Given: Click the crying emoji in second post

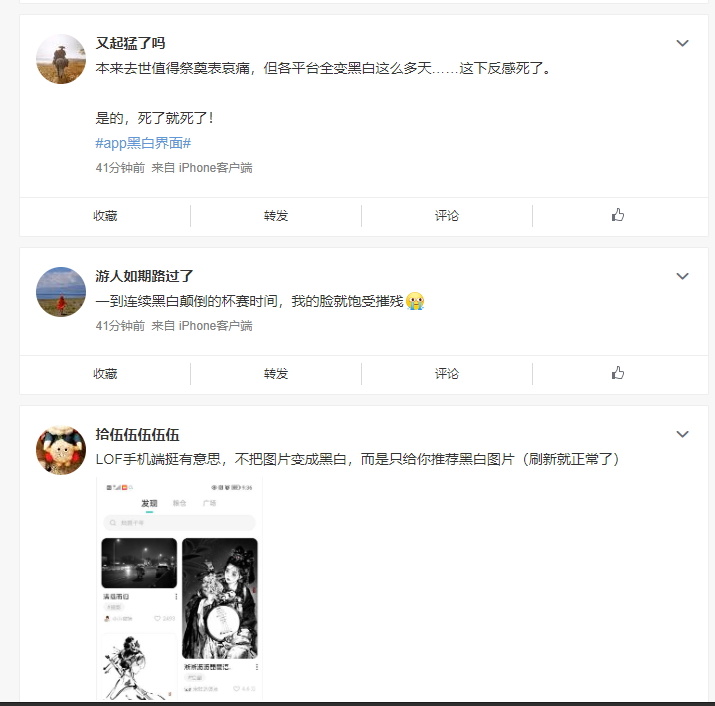Looking at the screenshot, I should tap(414, 301).
